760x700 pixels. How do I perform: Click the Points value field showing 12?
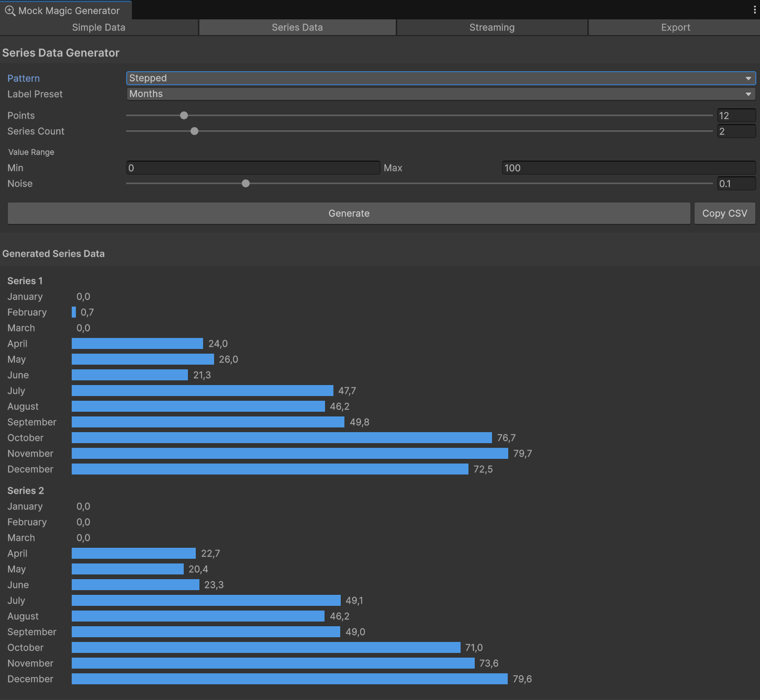click(x=736, y=116)
